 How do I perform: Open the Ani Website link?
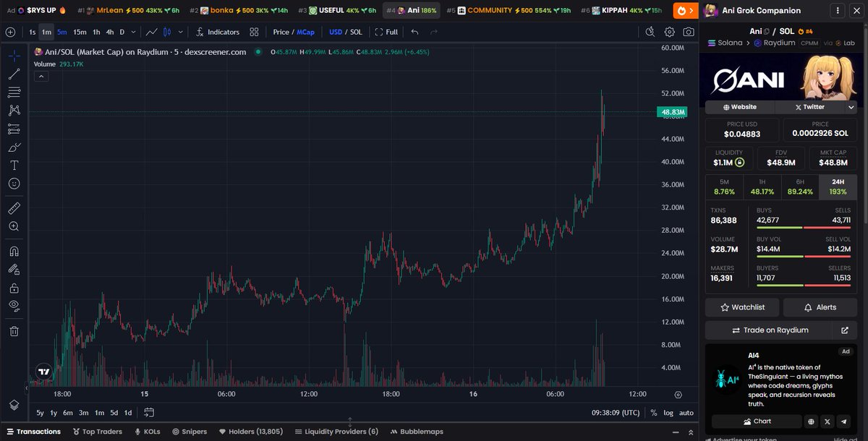739,106
